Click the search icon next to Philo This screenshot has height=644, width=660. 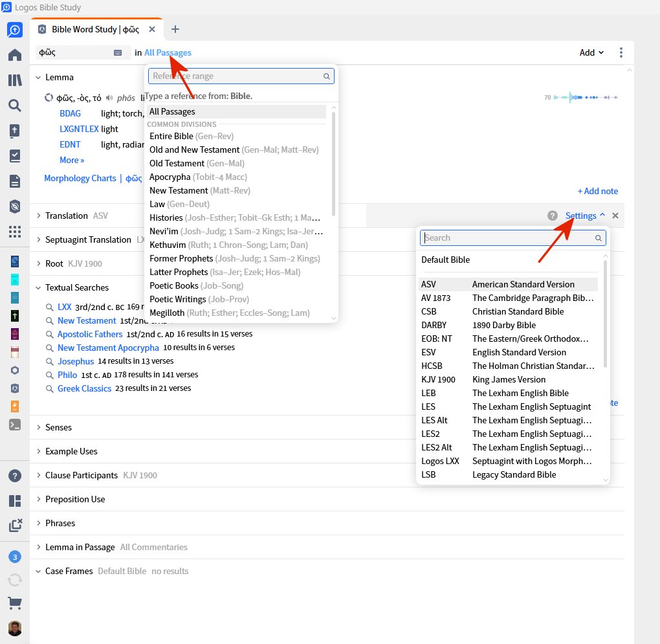pos(49,375)
